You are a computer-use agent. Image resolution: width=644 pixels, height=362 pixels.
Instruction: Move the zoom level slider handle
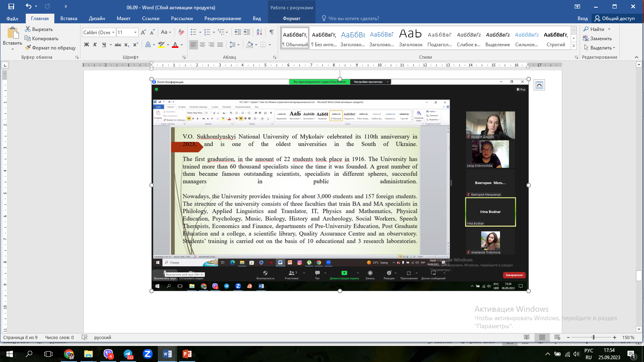(x=593, y=337)
